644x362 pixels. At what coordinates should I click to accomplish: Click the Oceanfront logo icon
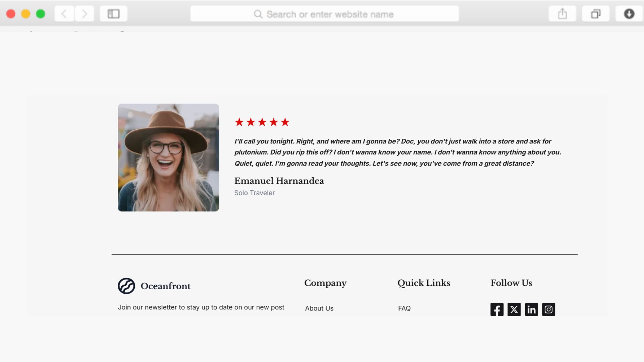[x=126, y=286]
